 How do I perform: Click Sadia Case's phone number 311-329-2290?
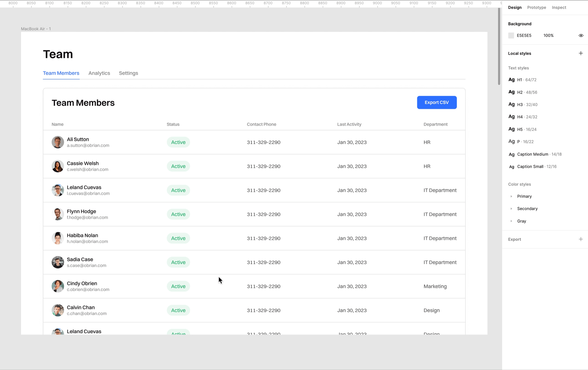click(264, 262)
